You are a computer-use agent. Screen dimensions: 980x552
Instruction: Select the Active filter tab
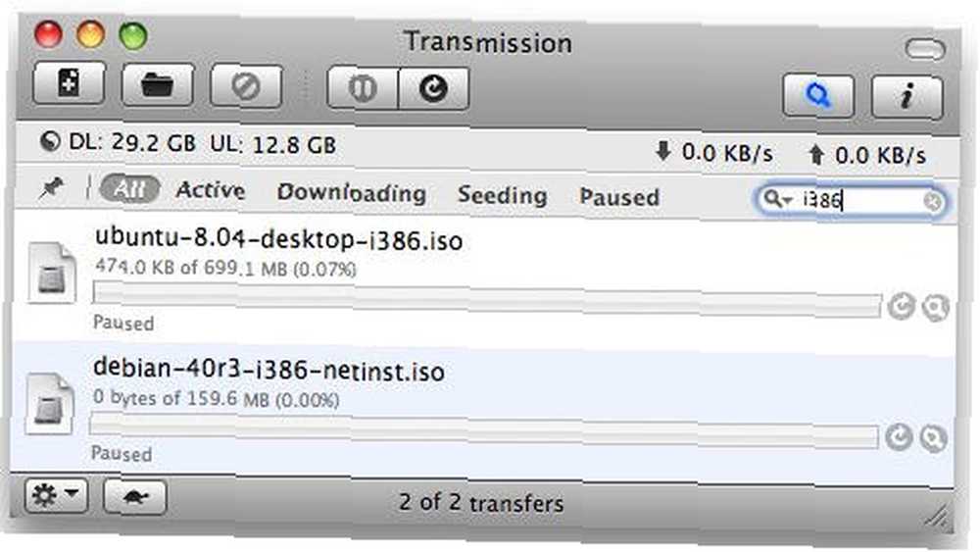tap(211, 190)
